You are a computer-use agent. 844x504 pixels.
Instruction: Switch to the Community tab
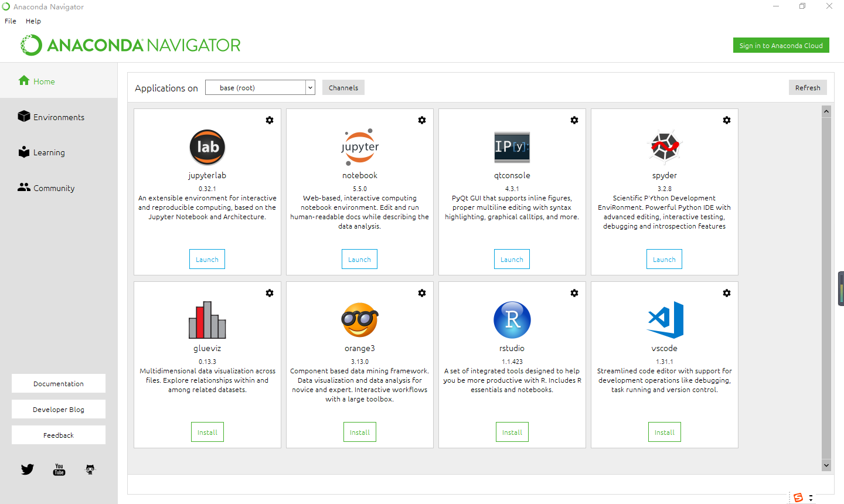pos(59,188)
